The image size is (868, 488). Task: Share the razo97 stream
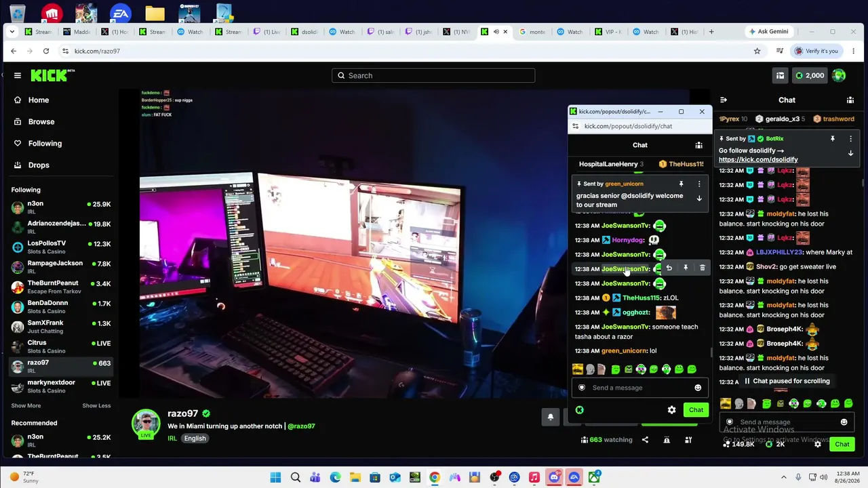[x=645, y=440]
